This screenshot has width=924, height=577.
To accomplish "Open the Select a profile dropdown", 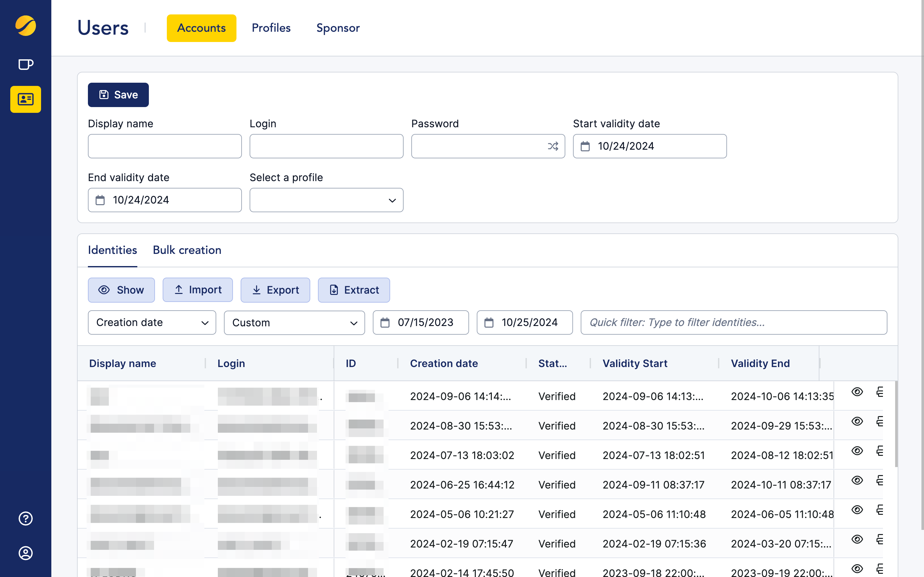I will [326, 200].
